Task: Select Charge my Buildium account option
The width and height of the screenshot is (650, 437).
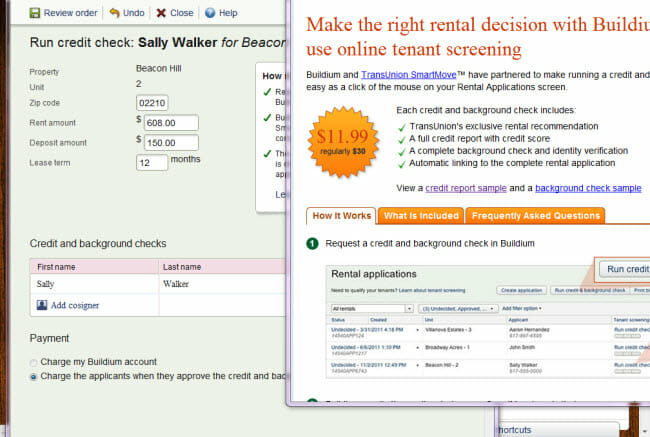Action: 35,362
